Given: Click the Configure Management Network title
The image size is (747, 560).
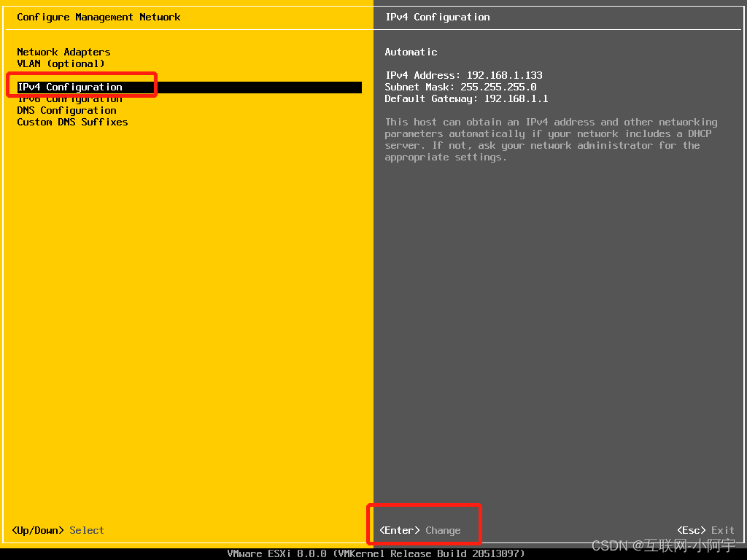Looking at the screenshot, I should tap(98, 17).
